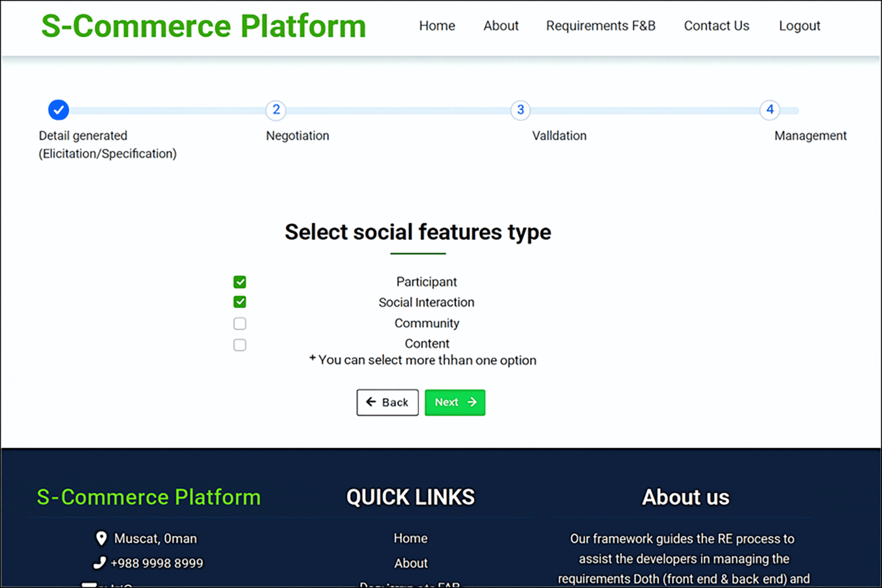Open the Home menu item
The height and width of the screenshot is (588, 882).
tap(437, 26)
